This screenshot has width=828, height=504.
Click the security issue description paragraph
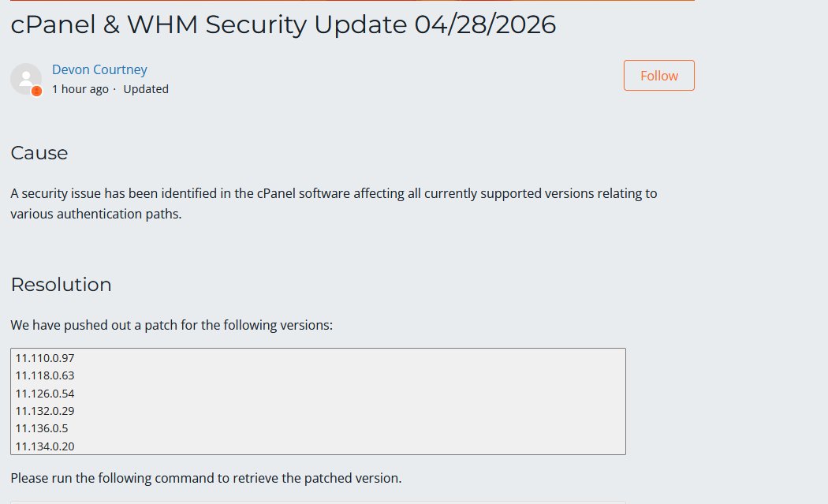click(x=333, y=203)
